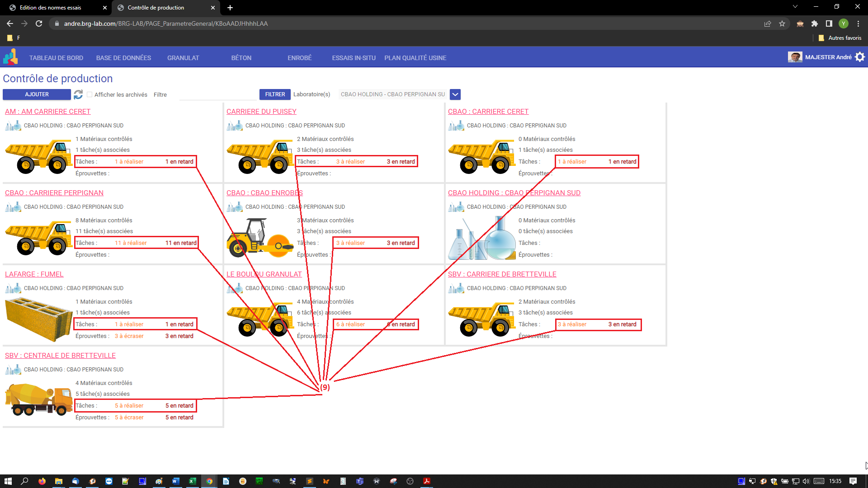Click the FILTRER button
The height and width of the screenshot is (488, 868).
coord(275,94)
